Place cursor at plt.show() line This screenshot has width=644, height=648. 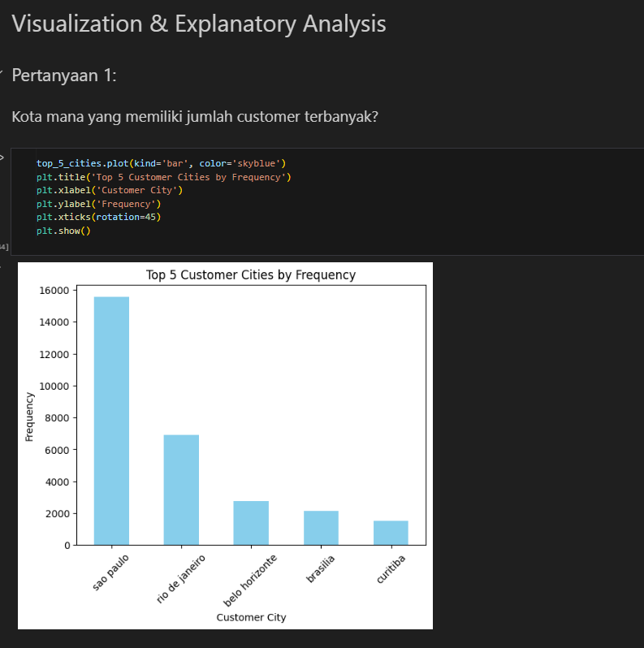pos(63,231)
